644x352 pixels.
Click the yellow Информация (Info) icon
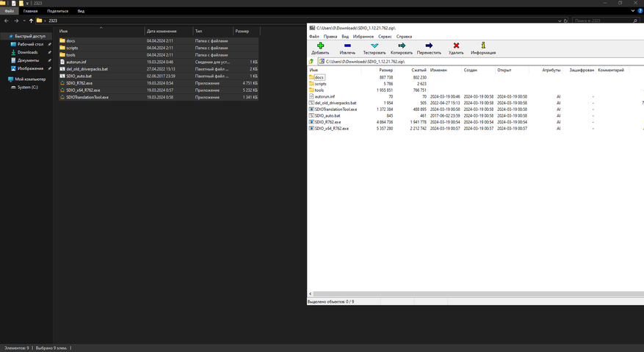483,46
